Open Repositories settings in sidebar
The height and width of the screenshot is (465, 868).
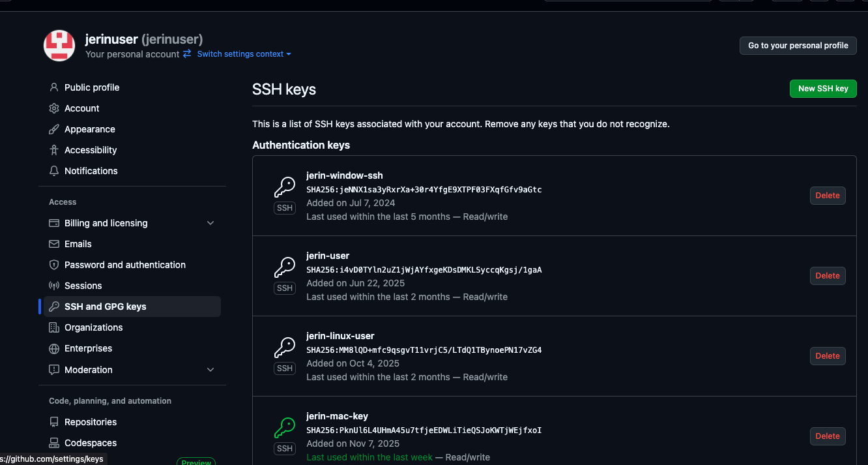[90, 422]
